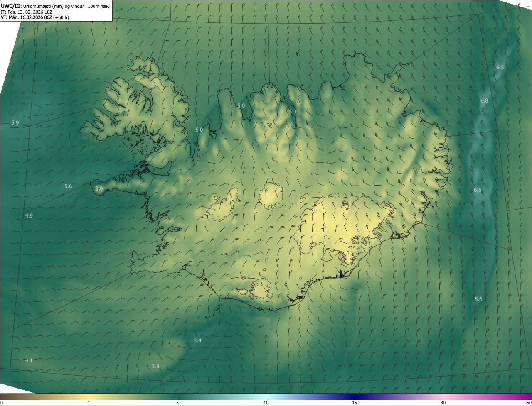532x406 pixels.
Task: Click the 5.1 value label on the map
Action: [293, 112]
